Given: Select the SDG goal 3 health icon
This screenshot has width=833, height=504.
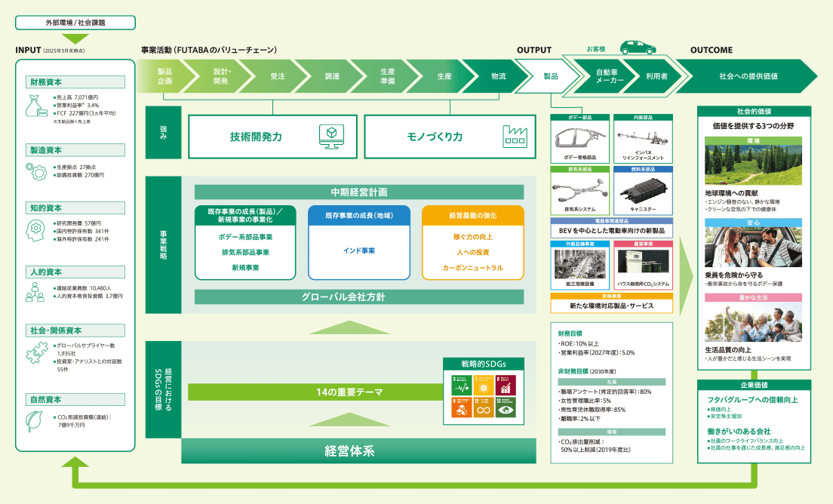Looking at the screenshot, I should [462, 386].
